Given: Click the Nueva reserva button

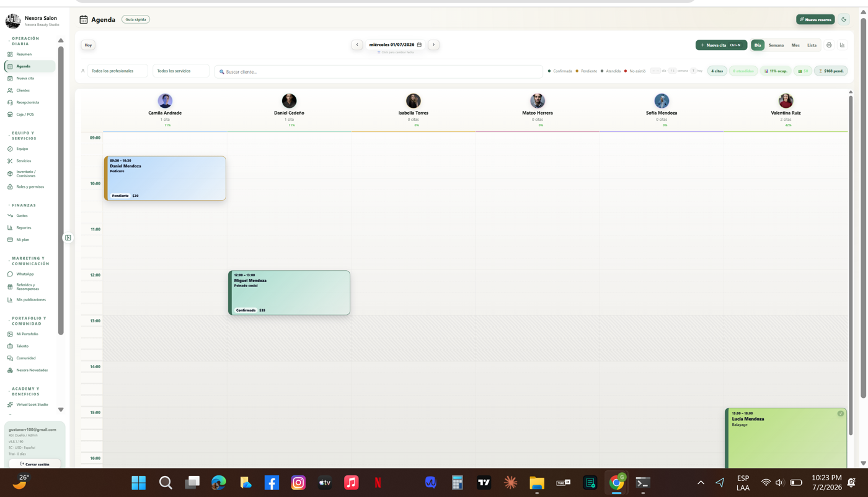Looking at the screenshot, I should coord(815,19).
